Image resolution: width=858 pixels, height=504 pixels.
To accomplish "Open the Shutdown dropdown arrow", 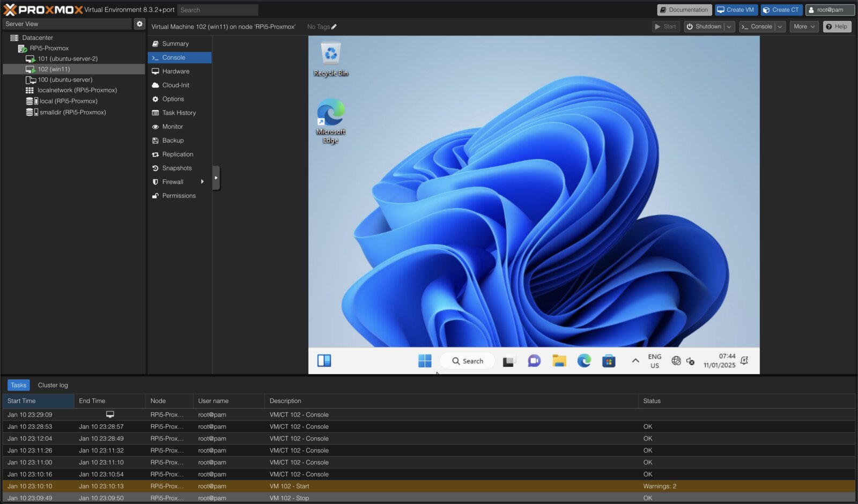I will click(729, 27).
